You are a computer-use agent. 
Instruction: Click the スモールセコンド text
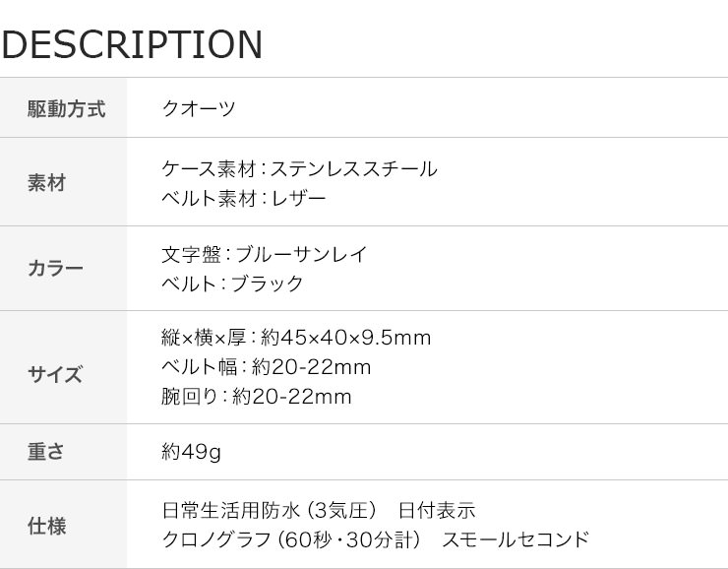(516, 539)
